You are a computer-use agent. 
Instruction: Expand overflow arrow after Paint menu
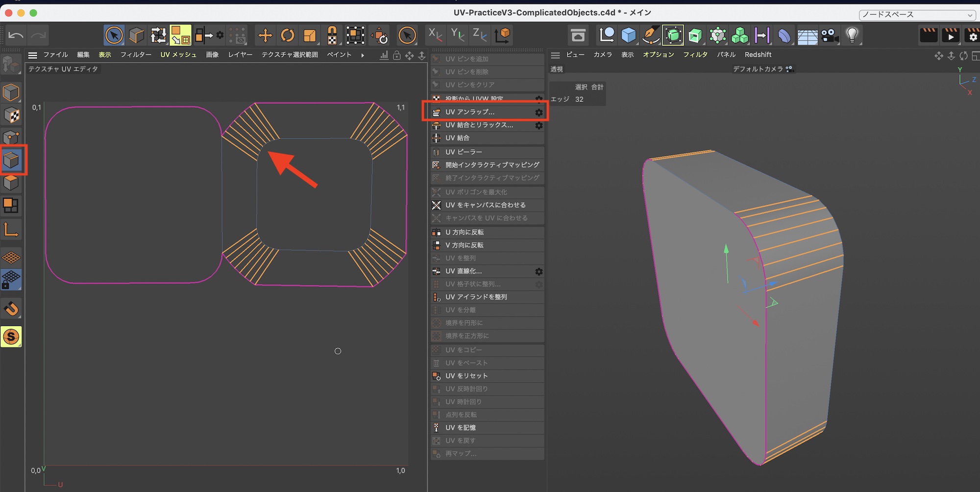[x=363, y=55]
